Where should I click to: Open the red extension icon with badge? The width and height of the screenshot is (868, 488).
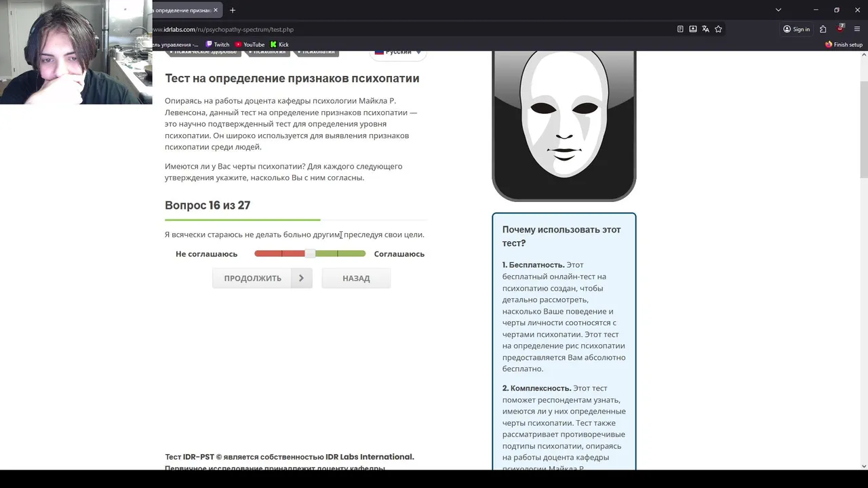840,29
